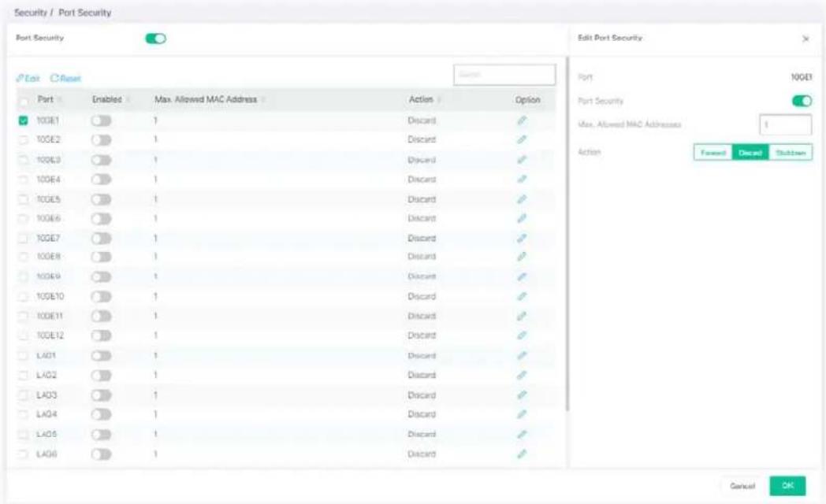Click the edit pencil icon for 10GE9
Viewport: 826px width, 504px height.
click(x=522, y=276)
